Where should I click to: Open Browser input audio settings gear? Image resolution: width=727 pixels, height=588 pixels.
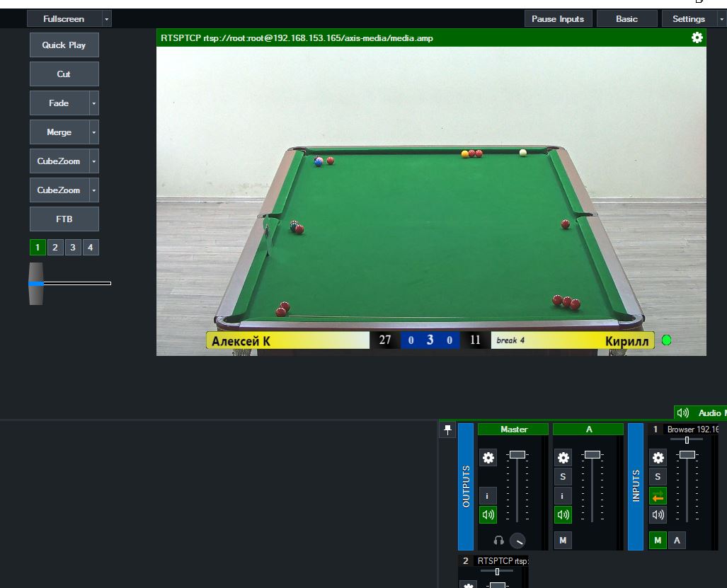tap(658, 458)
